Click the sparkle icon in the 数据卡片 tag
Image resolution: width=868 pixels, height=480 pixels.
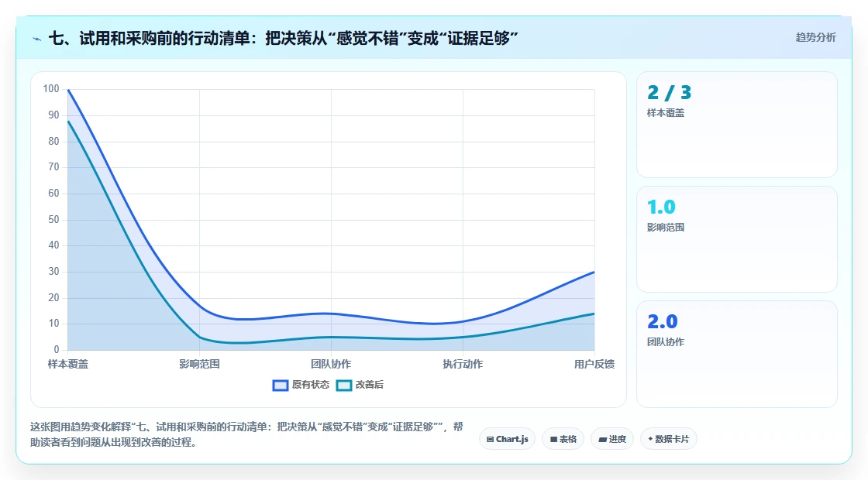point(650,439)
